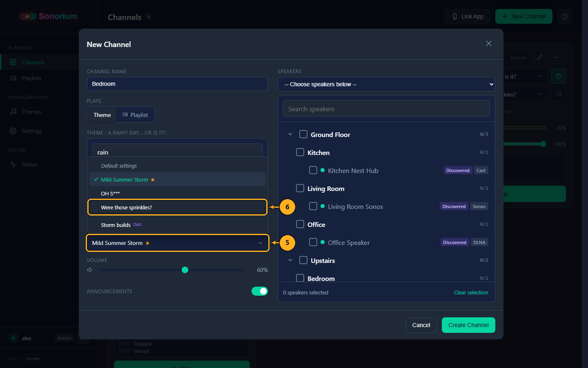Select the Office Speaker checkbox
Screen dimensions: 588x368
(x=313, y=242)
